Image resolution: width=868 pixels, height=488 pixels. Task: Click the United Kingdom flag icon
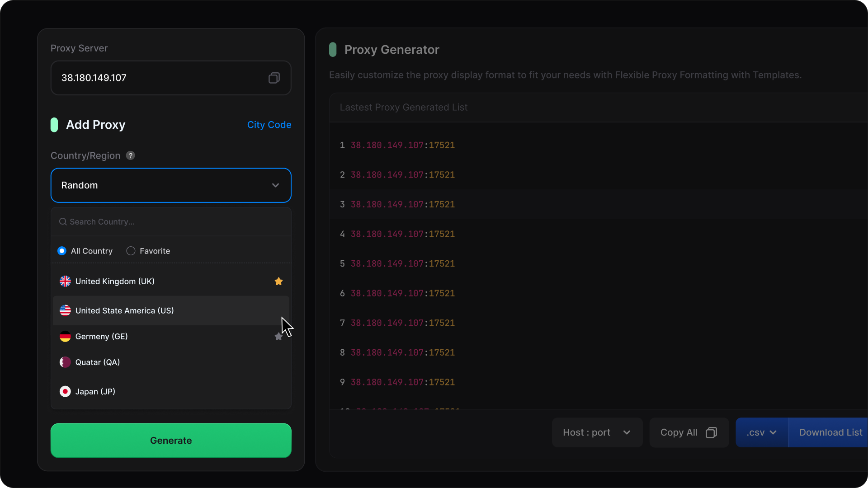pos(65,282)
